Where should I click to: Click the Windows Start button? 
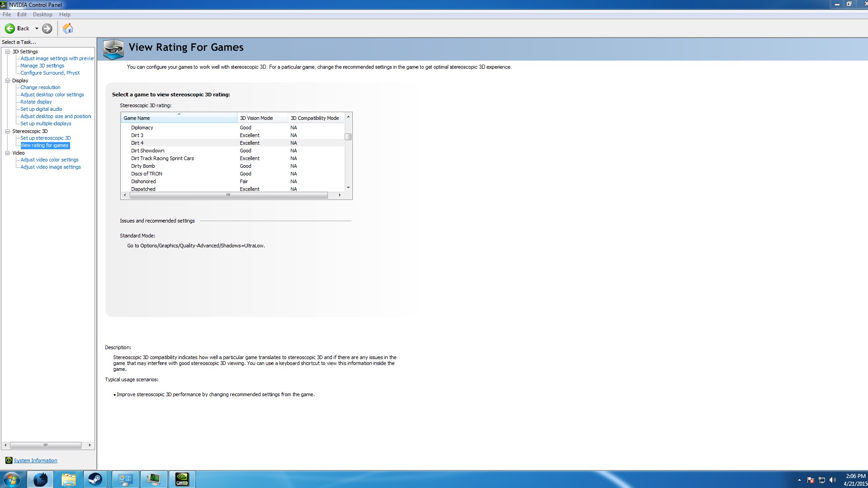pos(12,479)
